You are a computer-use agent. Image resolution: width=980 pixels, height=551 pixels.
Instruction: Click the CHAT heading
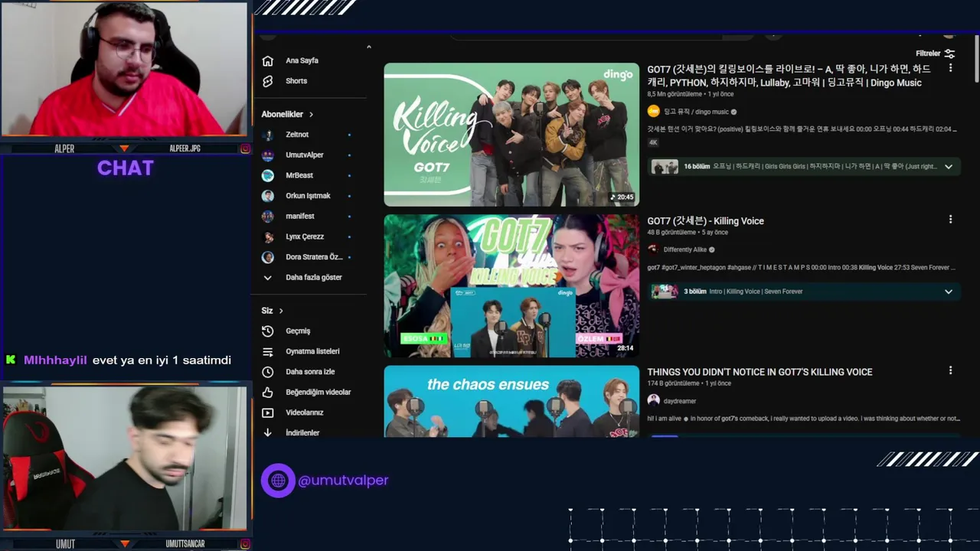[x=126, y=168]
